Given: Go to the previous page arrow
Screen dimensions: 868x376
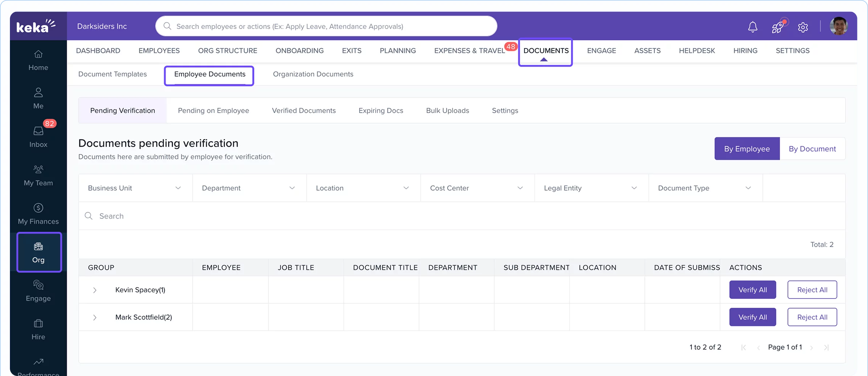Looking at the screenshot, I should 759,347.
